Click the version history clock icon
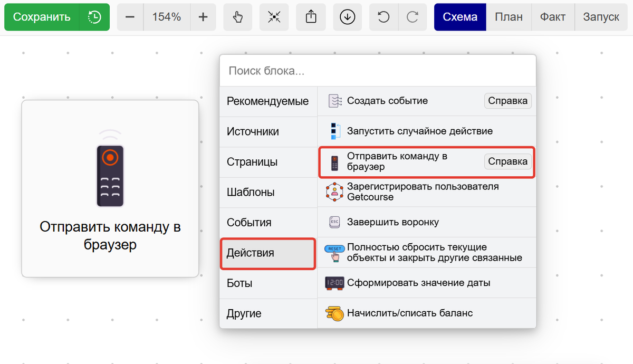 pyautogui.click(x=94, y=17)
